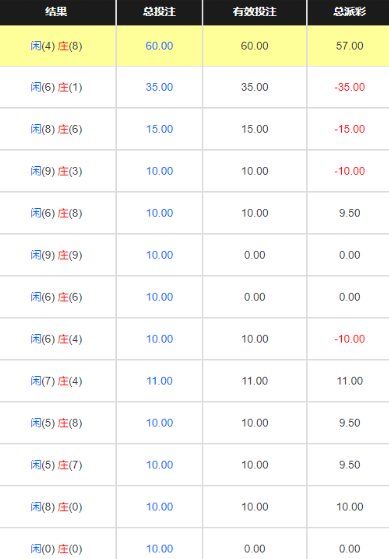Image resolution: width=389 pixels, height=559 pixels.
Task: Select result 闲(0) 庄(0)
Action: [56, 549]
